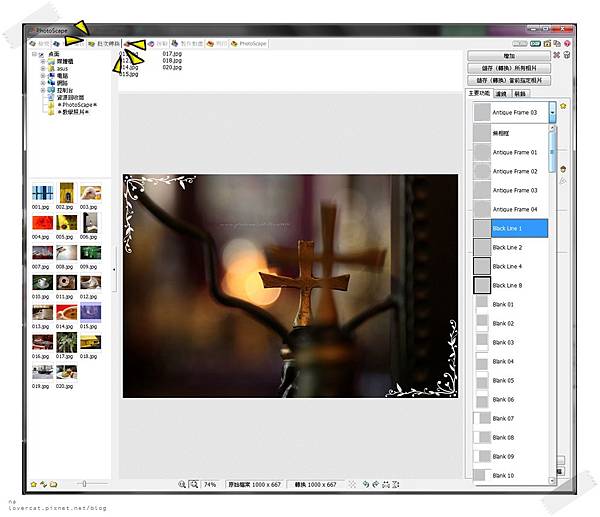Click the 儲存（轉換）當前指定相片 button

509,80
